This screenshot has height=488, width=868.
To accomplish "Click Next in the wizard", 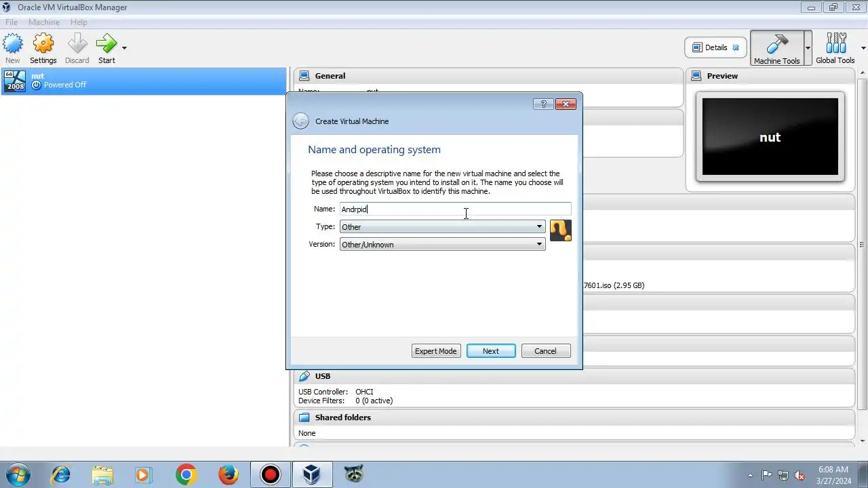I will click(x=491, y=351).
